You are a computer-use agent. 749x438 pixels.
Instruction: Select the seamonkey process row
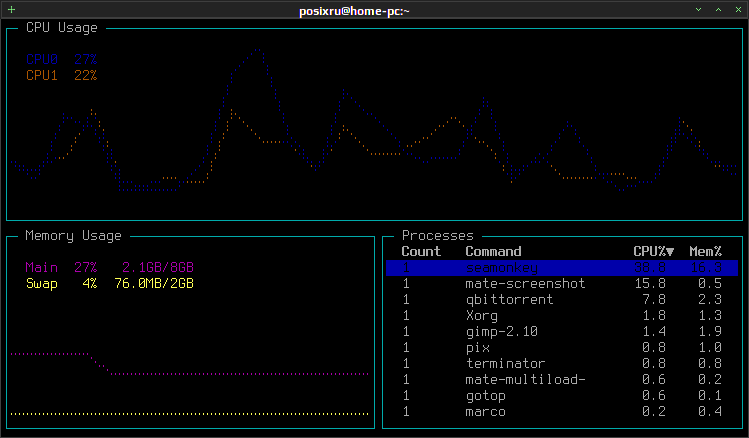pyautogui.click(x=562, y=267)
